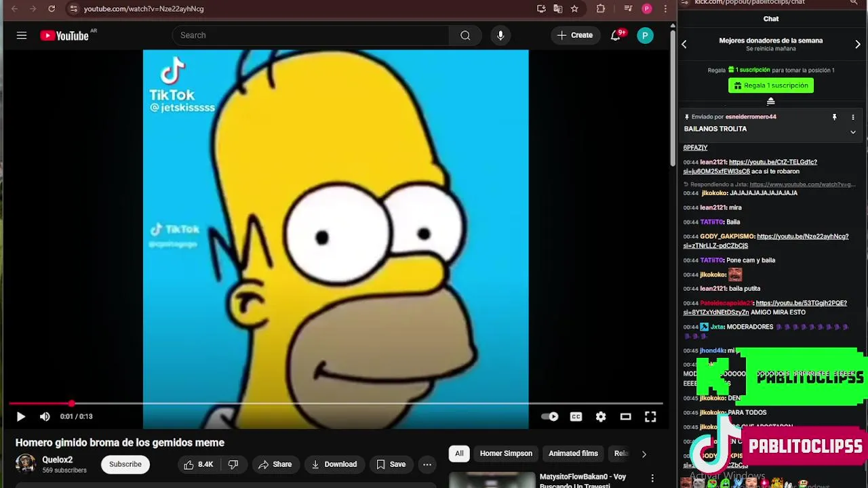Image resolution: width=868 pixels, height=488 pixels.
Task: Toggle closed captions in the player
Action: 576,417
